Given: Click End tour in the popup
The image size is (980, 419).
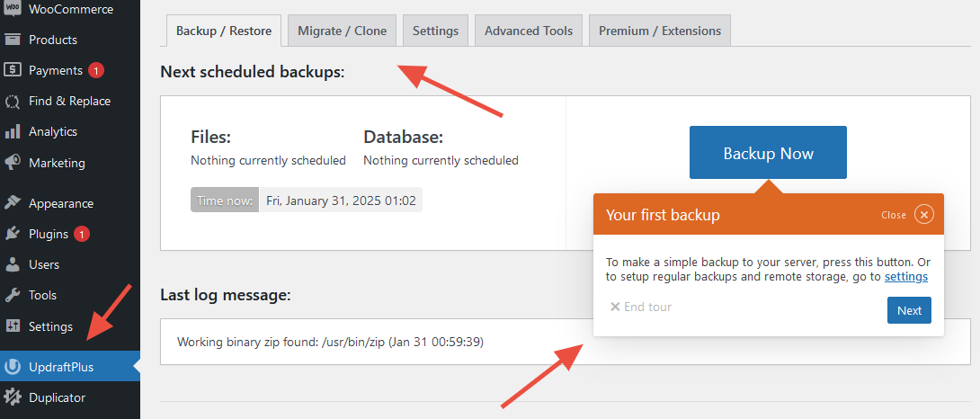Looking at the screenshot, I should pos(641,307).
